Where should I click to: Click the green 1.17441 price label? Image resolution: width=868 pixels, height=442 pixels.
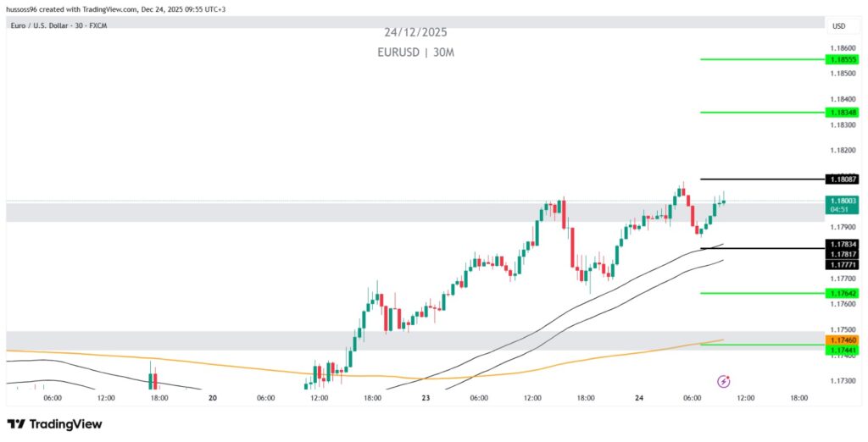pyautogui.click(x=843, y=350)
